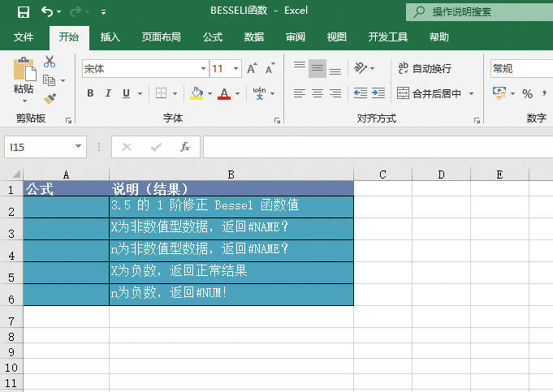Viewport: 553px width, 392px height.
Task: Toggle Italic formatting
Action: pyautogui.click(x=108, y=93)
